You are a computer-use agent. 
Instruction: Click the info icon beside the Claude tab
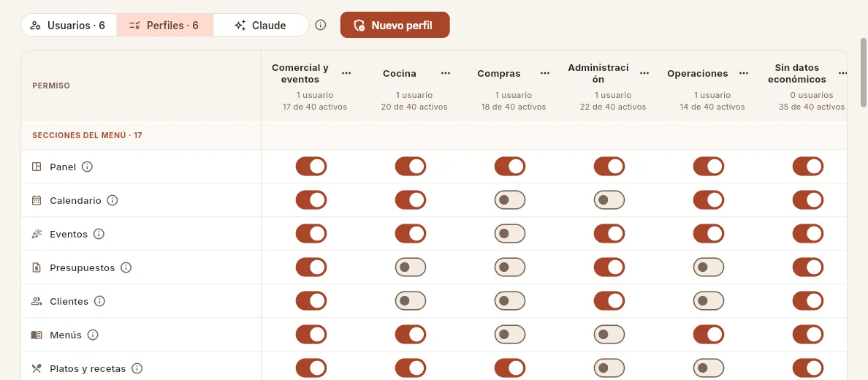(321, 25)
